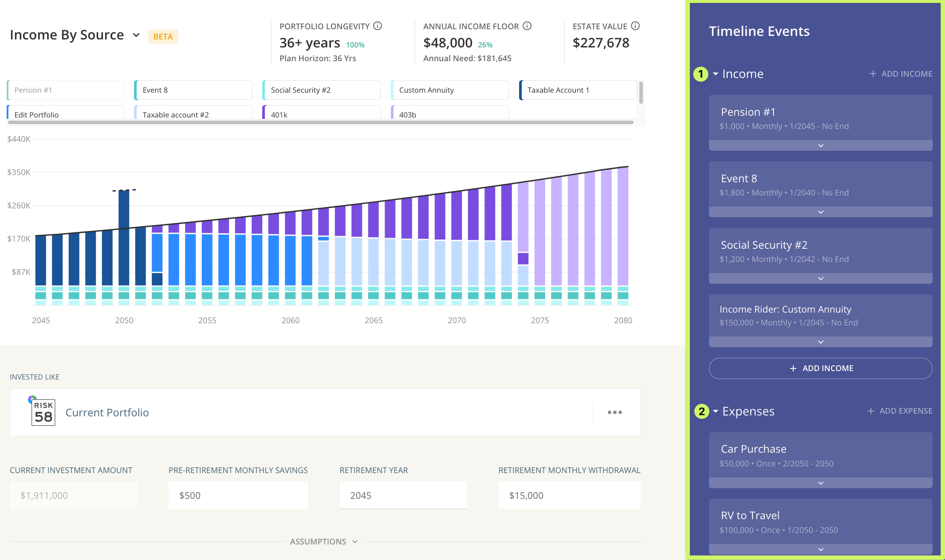This screenshot has height=560, width=945.
Task: Toggle the Pension #1 legend chip
Action: coord(65,90)
